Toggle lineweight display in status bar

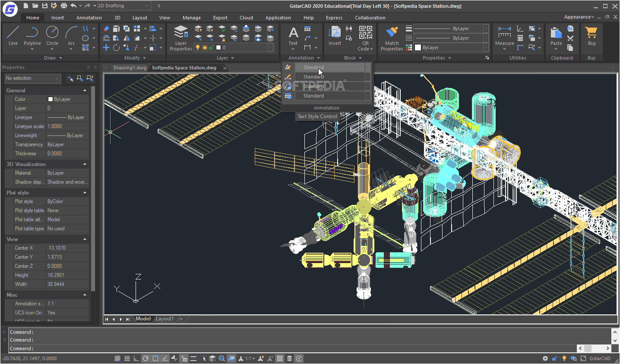193,358
